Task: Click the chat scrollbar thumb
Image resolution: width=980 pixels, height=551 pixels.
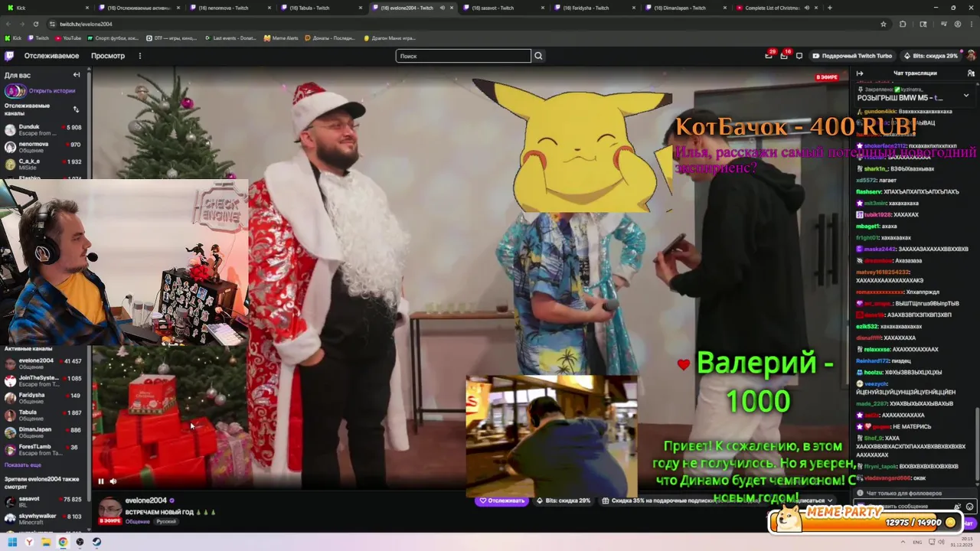Action: point(977,445)
